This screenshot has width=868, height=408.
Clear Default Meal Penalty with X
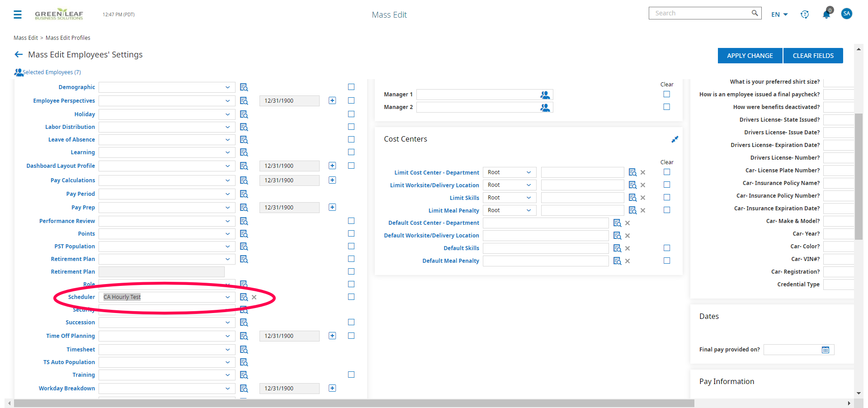coord(627,261)
